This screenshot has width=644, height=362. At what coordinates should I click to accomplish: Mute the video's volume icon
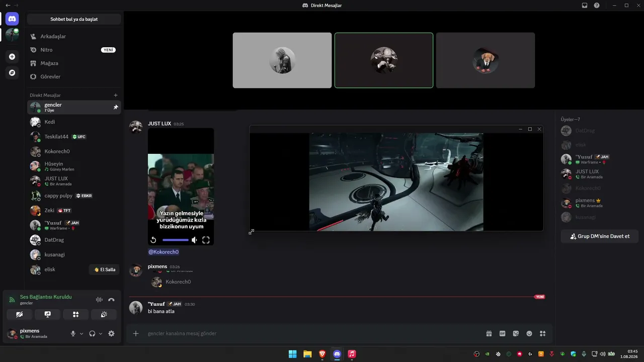pyautogui.click(x=194, y=240)
